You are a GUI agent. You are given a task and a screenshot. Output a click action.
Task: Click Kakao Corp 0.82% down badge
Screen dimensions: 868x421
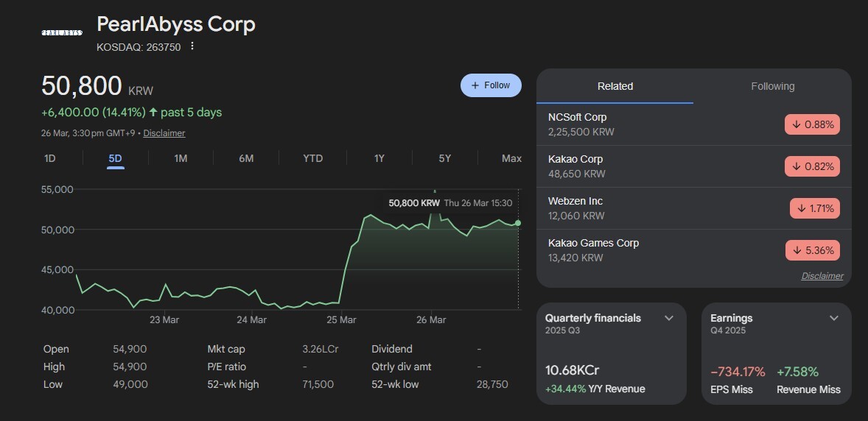[812, 166]
